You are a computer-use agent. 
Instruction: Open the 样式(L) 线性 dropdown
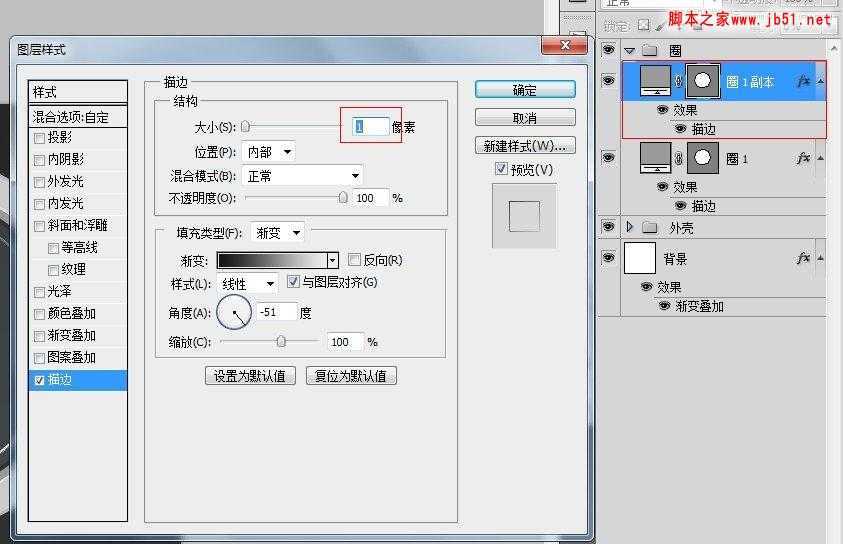(247, 283)
